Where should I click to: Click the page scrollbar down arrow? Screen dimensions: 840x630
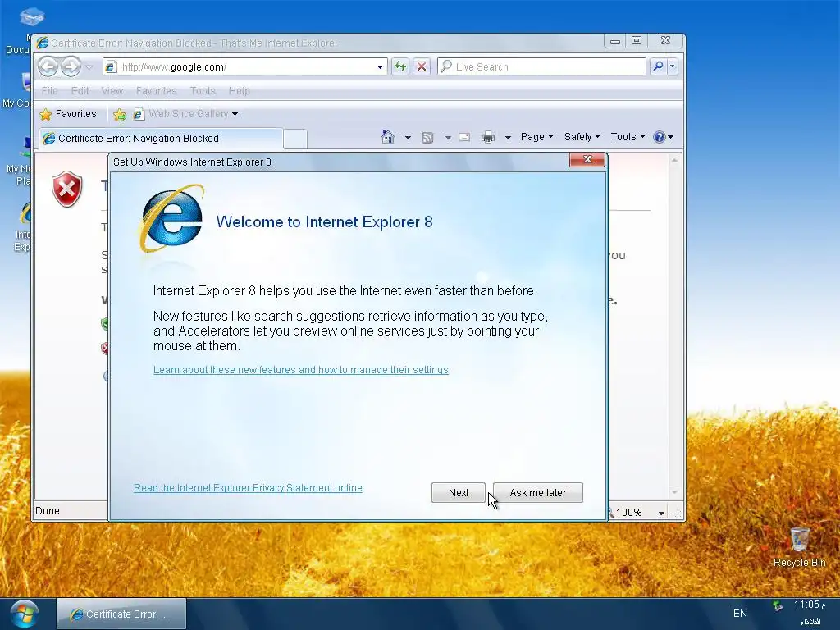click(x=674, y=492)
